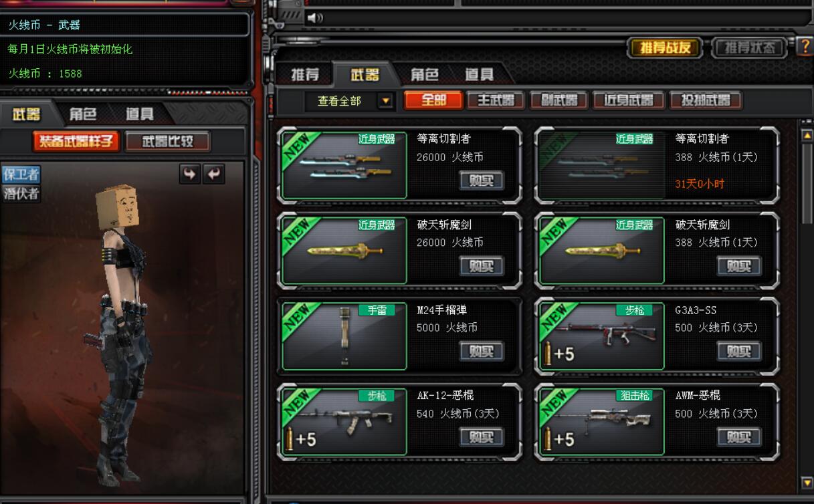This screenshot has height=504, width=814.
Task: Toggle the 保卫者 team option
Action: [21, 174]
